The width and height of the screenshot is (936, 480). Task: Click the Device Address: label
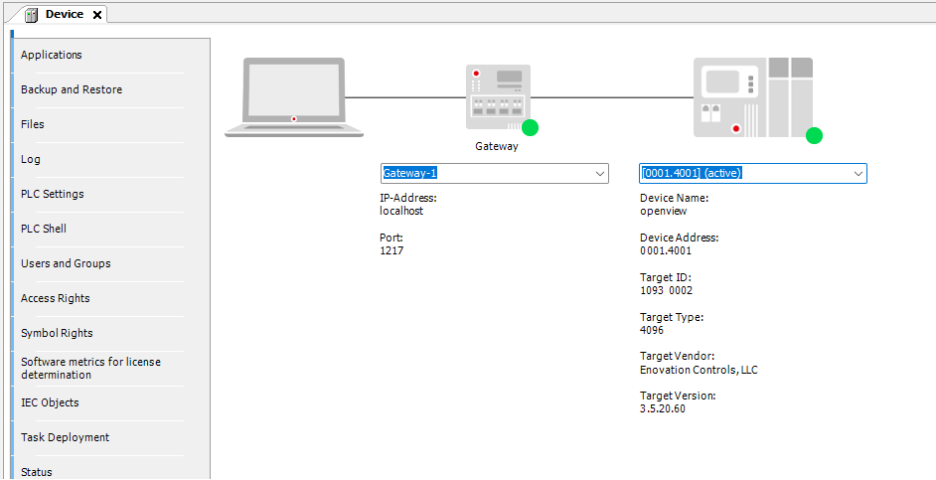point(679,238)
